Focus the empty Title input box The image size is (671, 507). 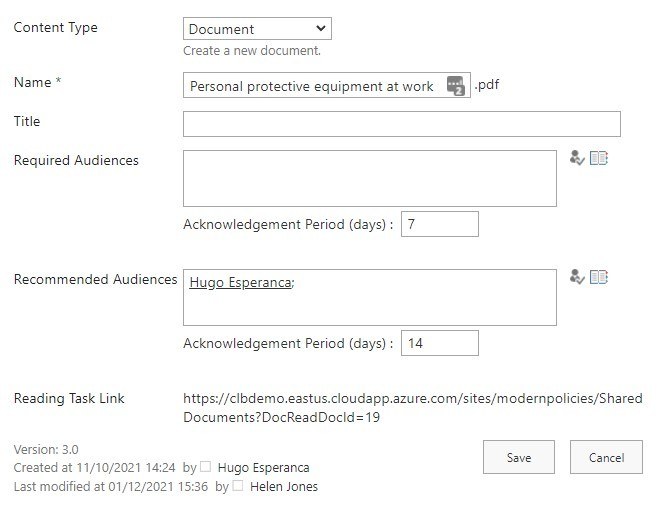401,123
